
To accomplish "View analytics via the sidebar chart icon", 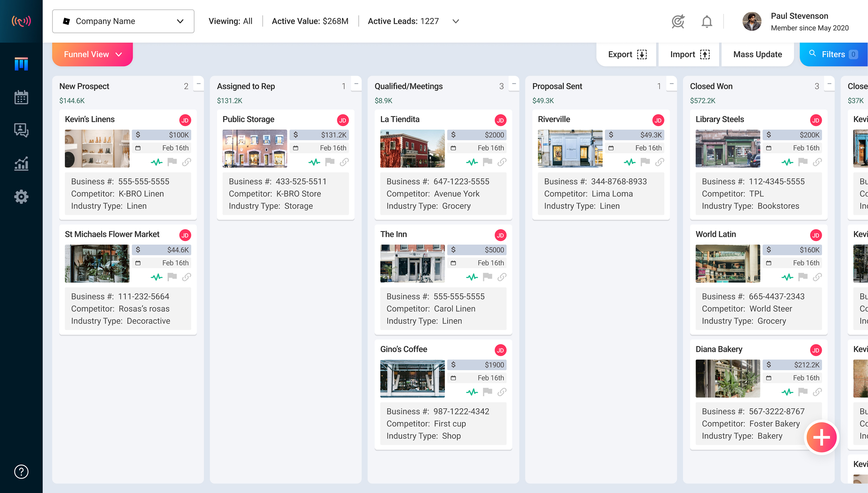I will 21,164.
